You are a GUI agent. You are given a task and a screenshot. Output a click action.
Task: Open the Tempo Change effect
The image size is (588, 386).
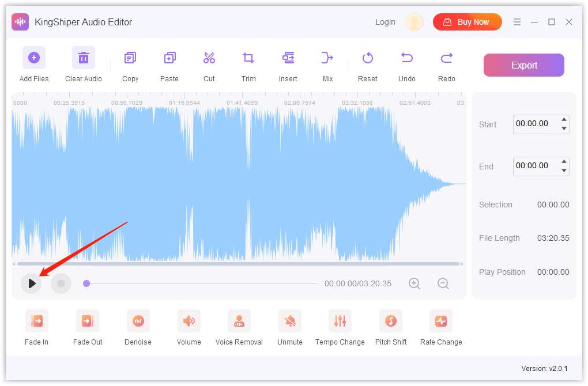pos(340,321)
